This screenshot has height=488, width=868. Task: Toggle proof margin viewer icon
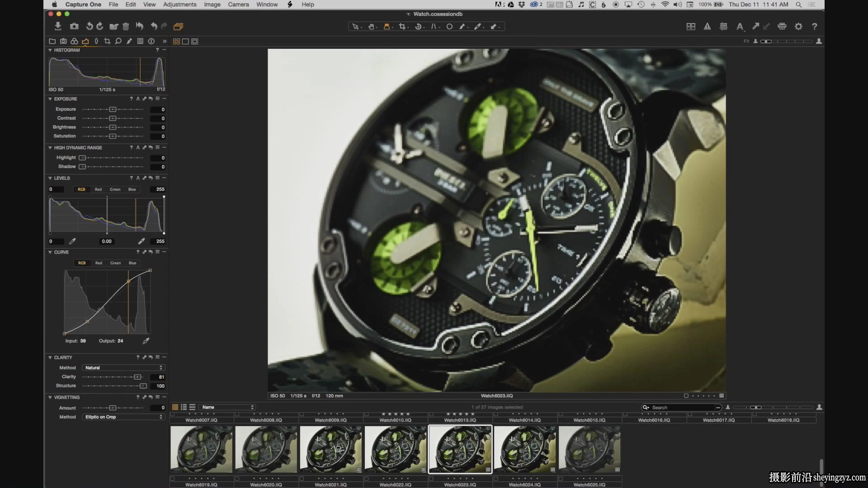pos(195,42)
